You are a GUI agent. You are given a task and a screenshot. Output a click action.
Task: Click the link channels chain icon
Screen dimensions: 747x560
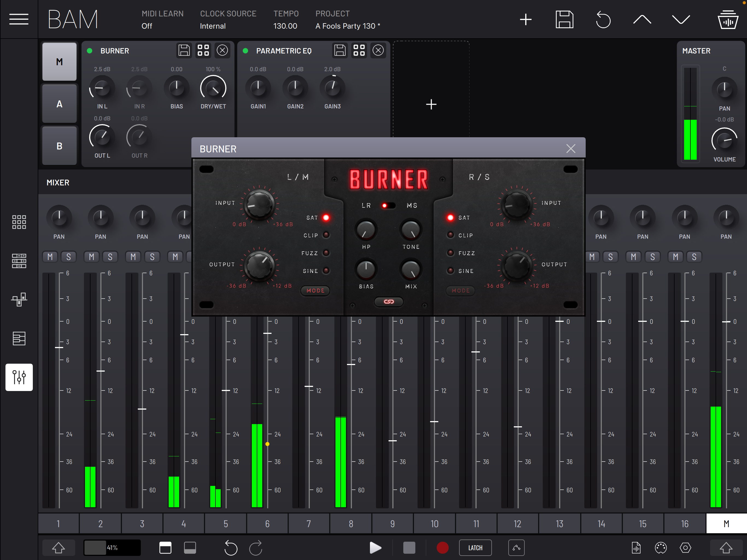pos(388,302)
